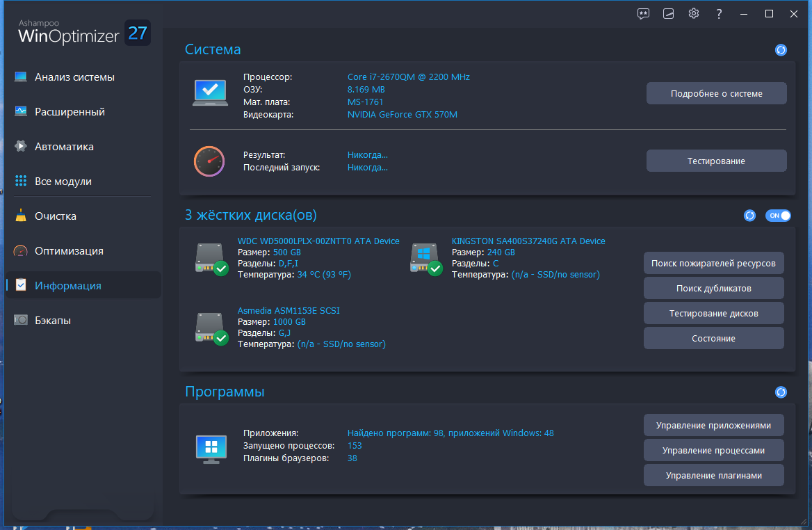Viewport: 812px width, 530px height.
Task: Click Никогда value next to Последний запуск
Action: [x=368, y=168]
